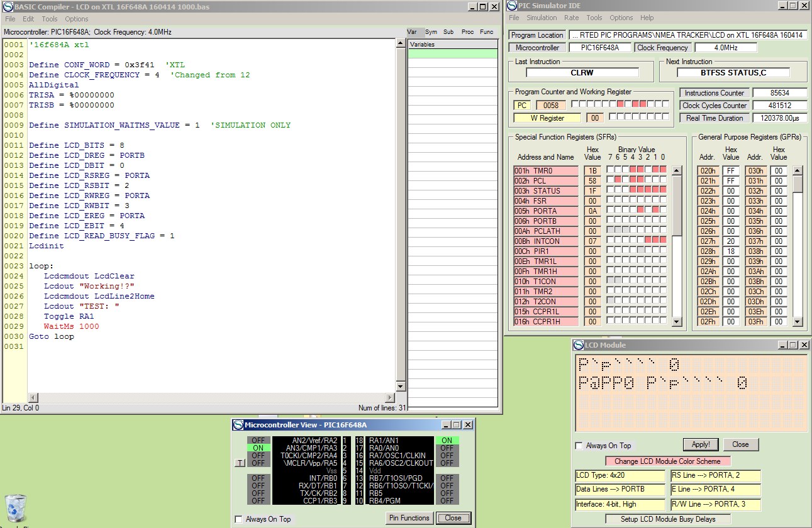Screen dimensions: 812x528
Task: Click the Variables list header
Action: pos(452,45)
